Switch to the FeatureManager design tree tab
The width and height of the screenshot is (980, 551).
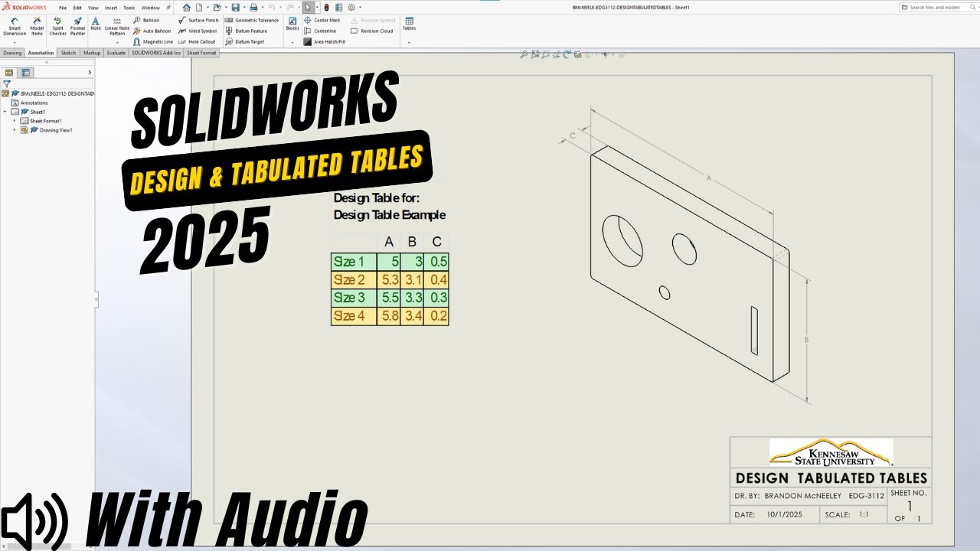click(9, 73)
